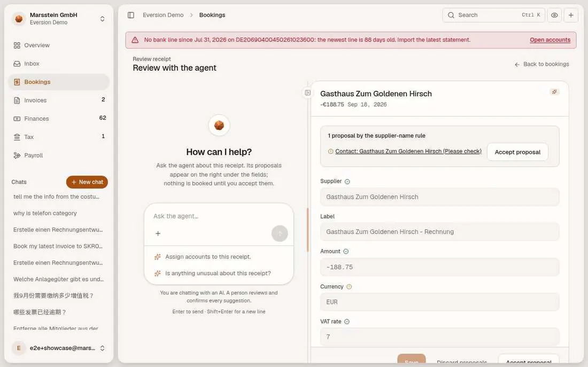Go back to bookings

[541, 65]
